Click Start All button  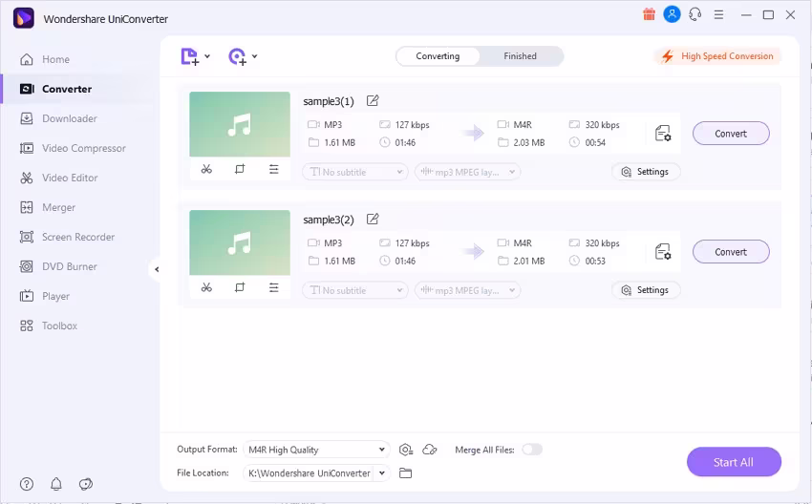pos(734,462)
